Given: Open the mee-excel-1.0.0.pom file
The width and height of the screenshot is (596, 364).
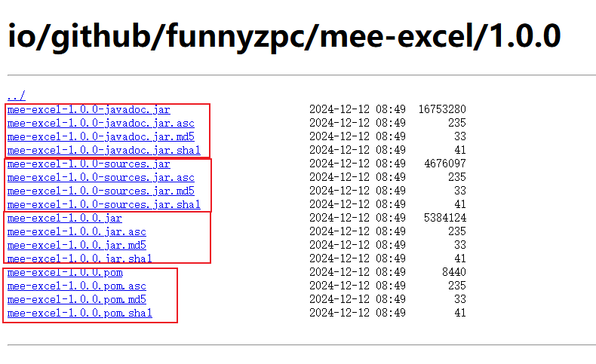Looking at the screenshot, I should click(x=65, y=273).
